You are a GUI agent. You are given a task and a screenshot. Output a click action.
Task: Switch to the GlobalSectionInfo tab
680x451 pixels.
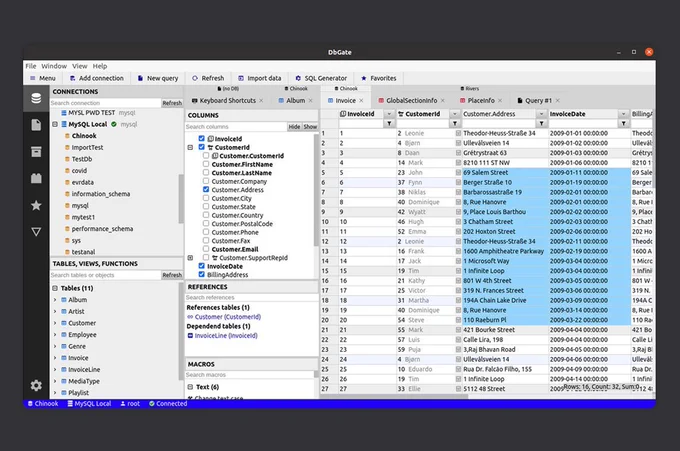click(x=411, y=101)
